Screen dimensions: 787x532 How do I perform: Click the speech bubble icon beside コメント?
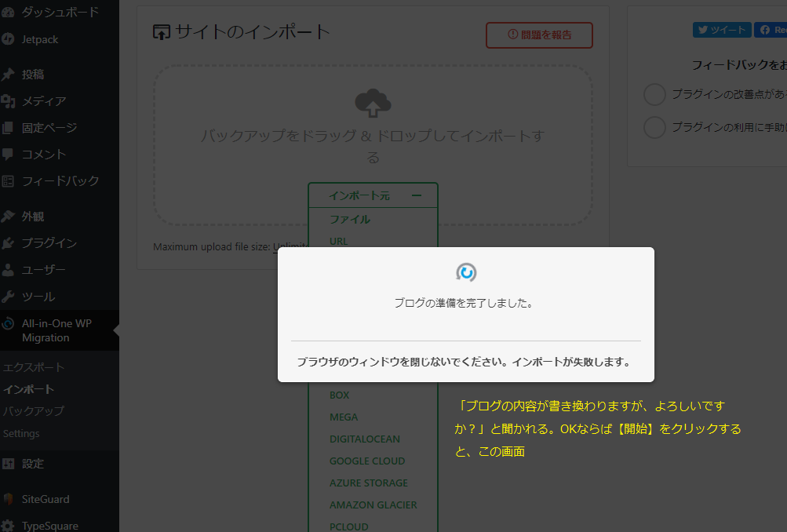tap(8, 154)
